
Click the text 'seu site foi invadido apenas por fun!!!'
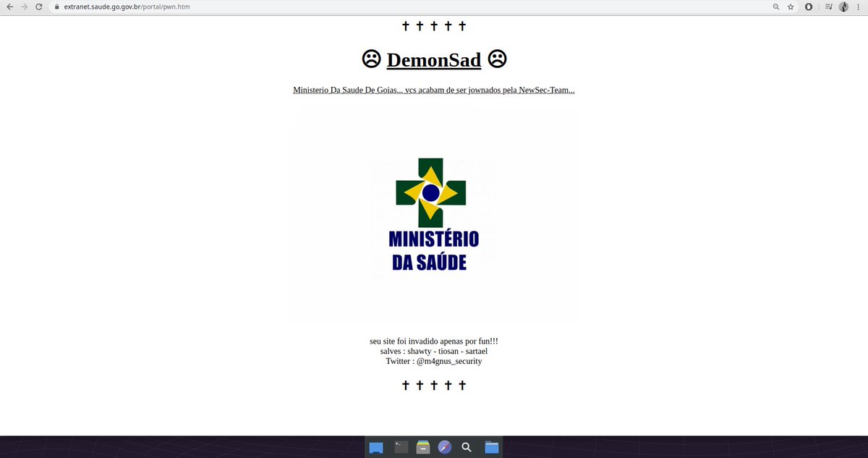[434, 341]
